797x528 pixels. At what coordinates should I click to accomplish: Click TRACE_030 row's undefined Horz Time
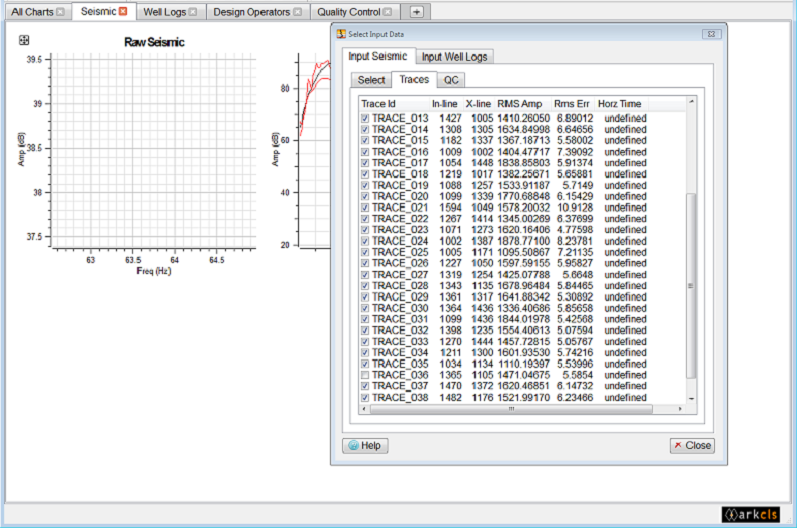[625, 308]
